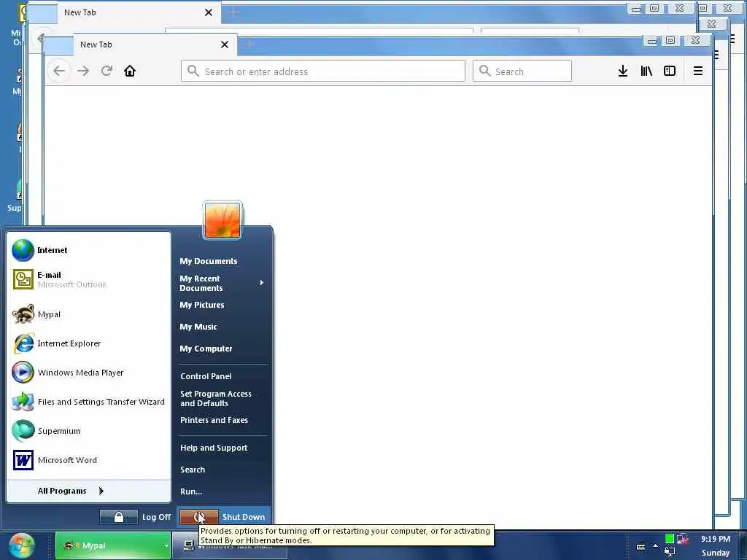Focus the Search or enter address bar
Image resolution: width=747 pixels, height=560 pixels.
click(x=323, y=71)
